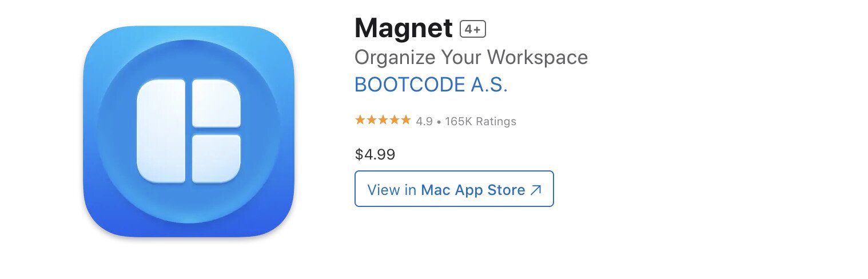This screenshot has height=279, width=868.
Task: Click the $4.99 price label
Action: (x=375, y=154)
